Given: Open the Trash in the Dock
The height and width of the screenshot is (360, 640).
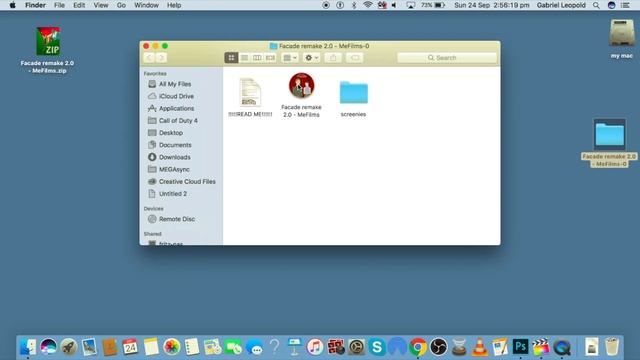Looking at the screenshot, I should (612, 347).
